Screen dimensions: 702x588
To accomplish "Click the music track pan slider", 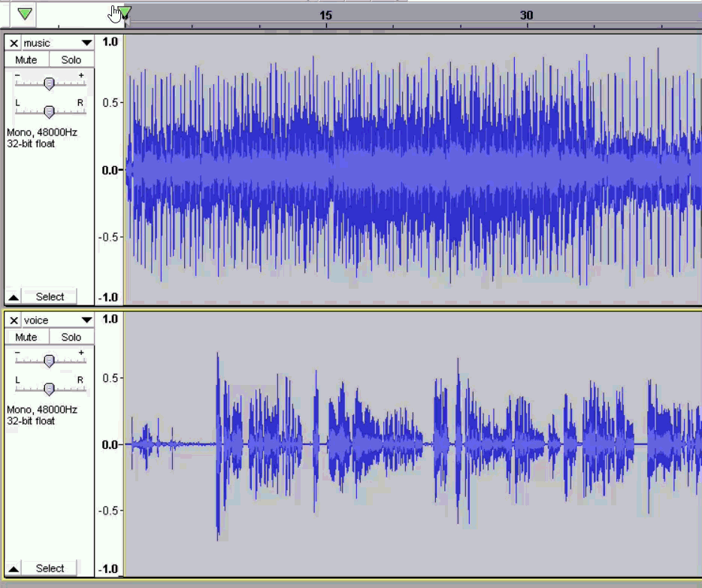I will (x=50, y=111).
